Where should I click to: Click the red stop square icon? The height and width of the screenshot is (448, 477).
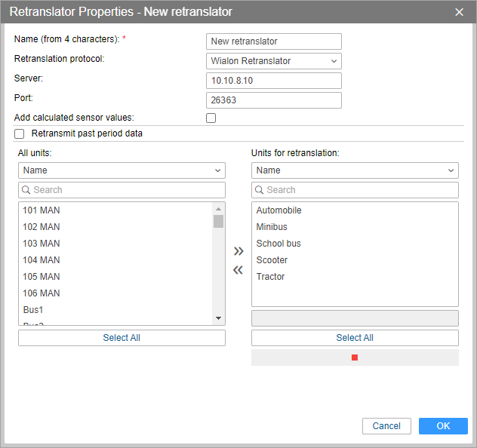click(355, 357)
